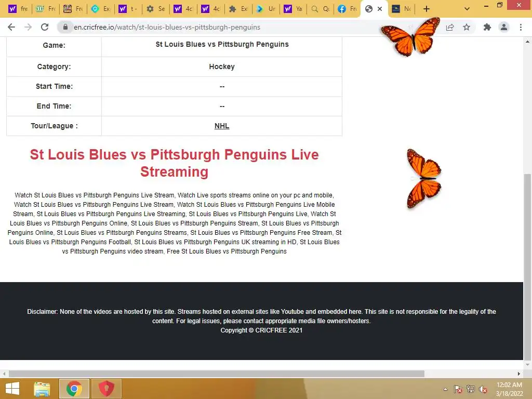Switch to the Facebook tab
The height and width of the screenshot is (399, 532).
[348, 9]
